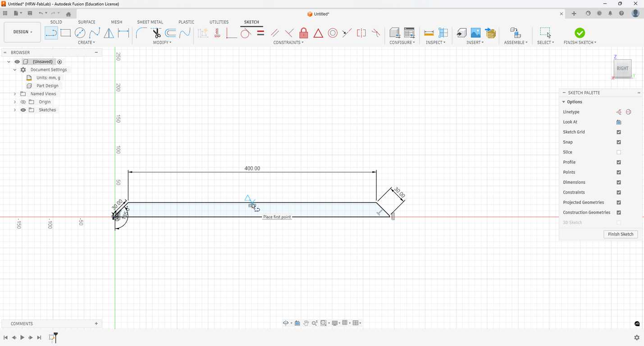644x346 pixels.
Task: Show the Origin folder via eye icon
Action: click(23, 102)
